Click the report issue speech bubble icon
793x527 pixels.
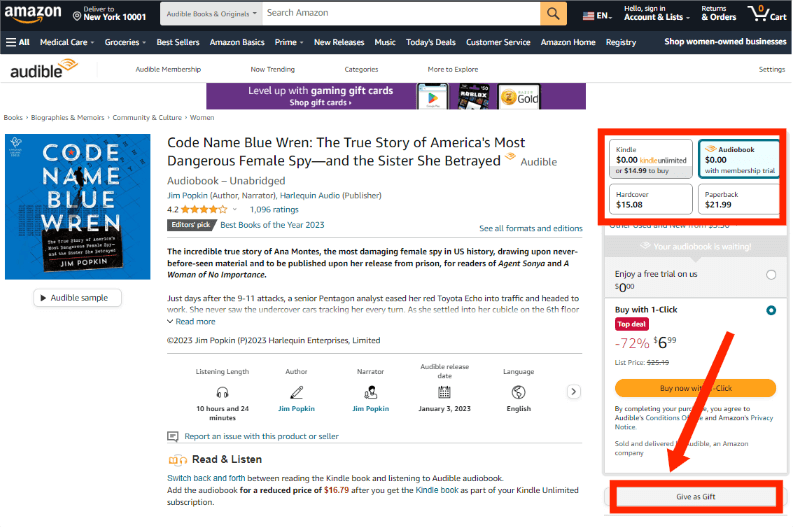[x=172, y=436]
